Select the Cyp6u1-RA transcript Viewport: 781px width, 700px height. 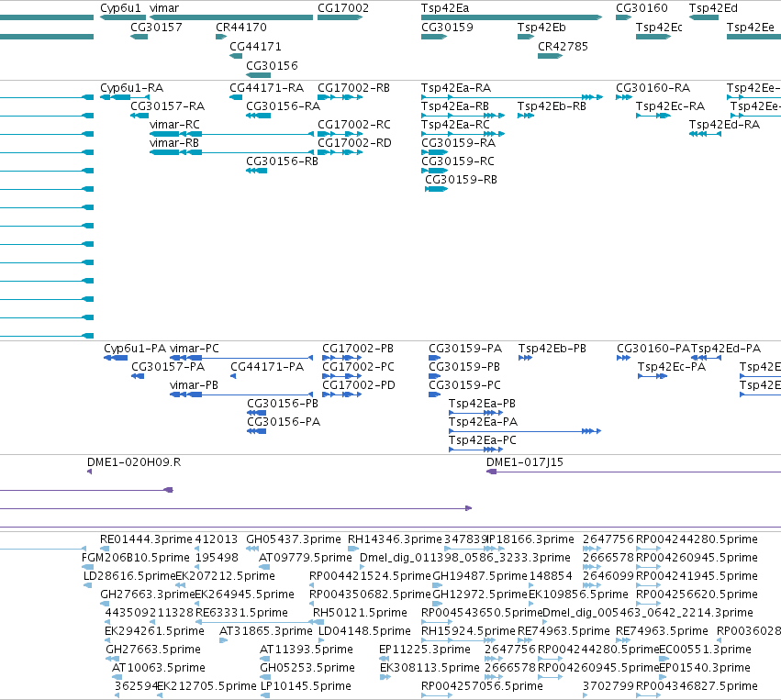(125, 97)
